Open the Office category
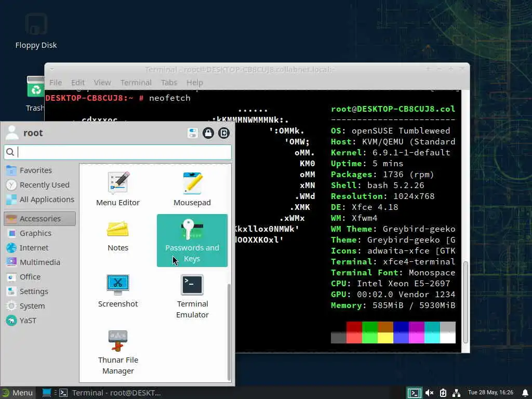532x399 pixels. tap(39, 277)
